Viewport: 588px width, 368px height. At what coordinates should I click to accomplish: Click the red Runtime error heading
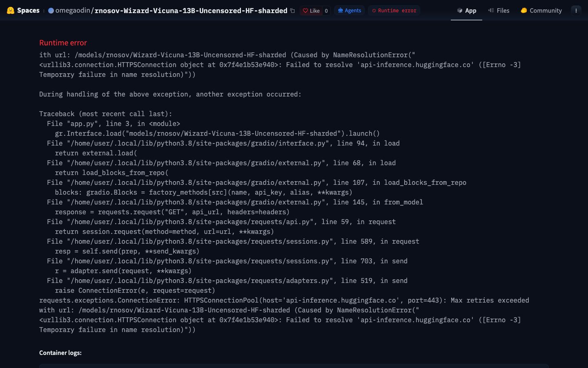(63, 43)
